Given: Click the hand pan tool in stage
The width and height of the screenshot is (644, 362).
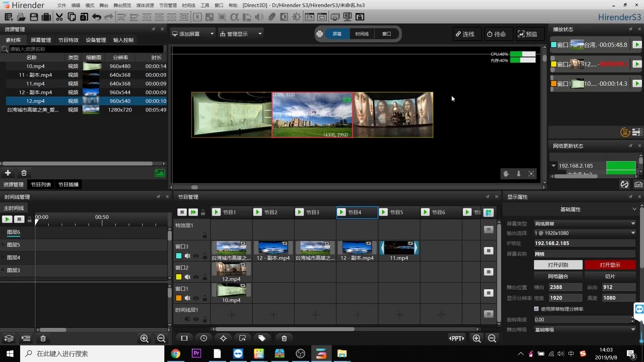Looking at the screenshot, I should point(506,174).
